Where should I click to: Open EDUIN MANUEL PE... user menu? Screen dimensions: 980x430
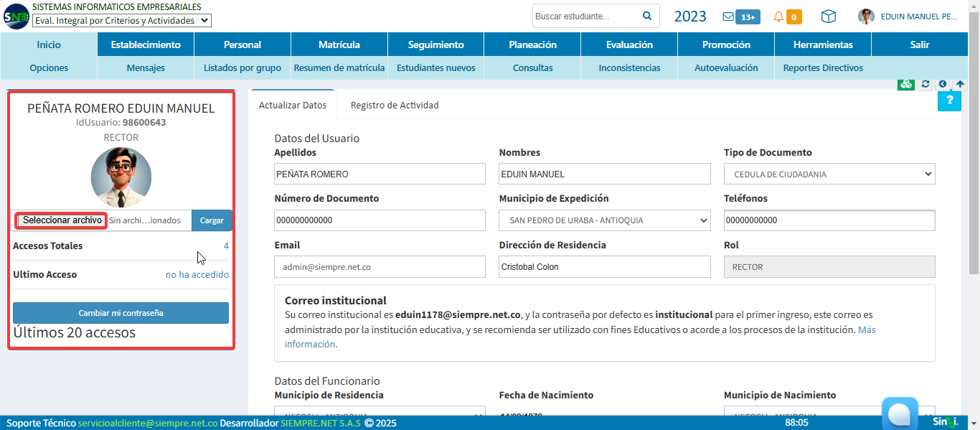point(919,17)
